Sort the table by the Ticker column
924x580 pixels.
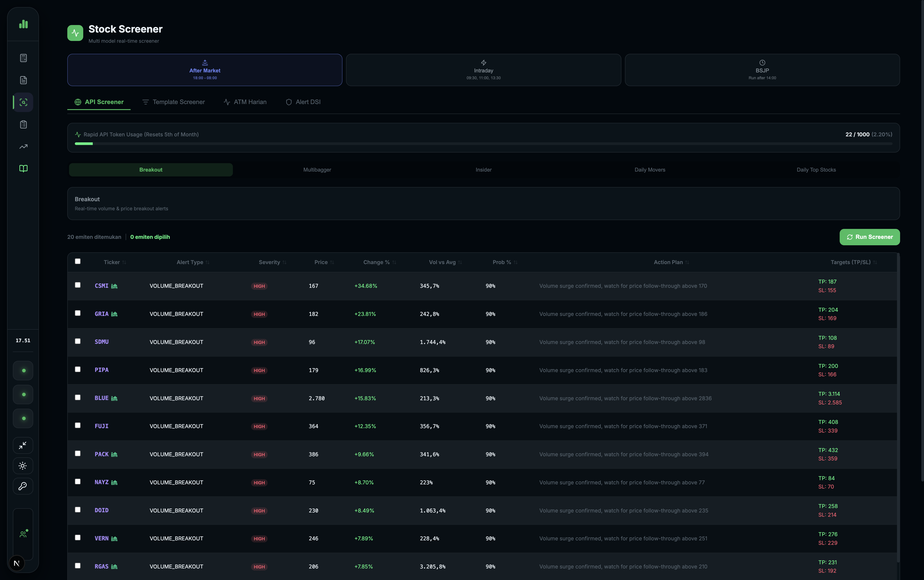point(115,262)
